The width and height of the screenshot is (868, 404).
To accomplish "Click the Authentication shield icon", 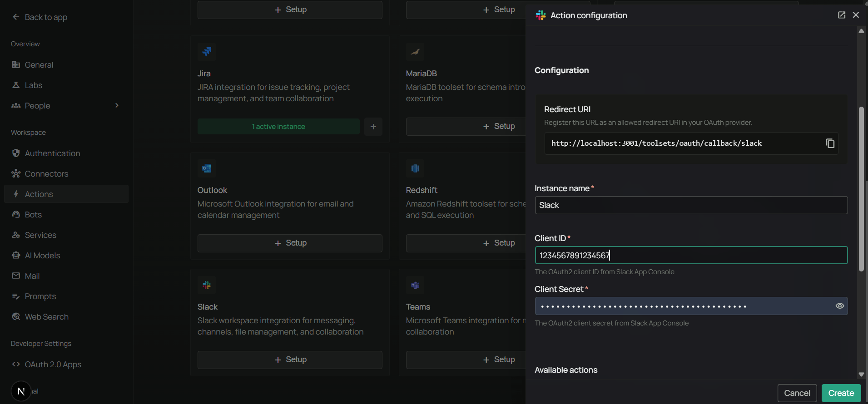I will point(16,153).
